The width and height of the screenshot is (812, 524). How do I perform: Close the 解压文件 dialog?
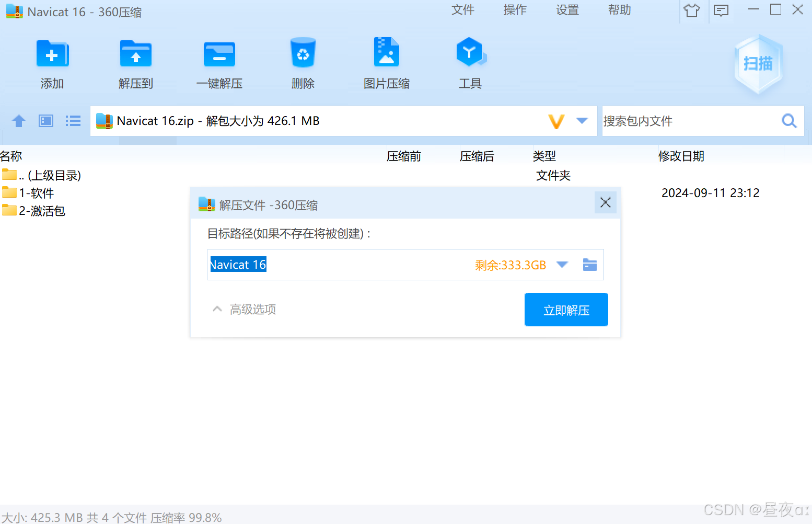(x=606, y=202)
